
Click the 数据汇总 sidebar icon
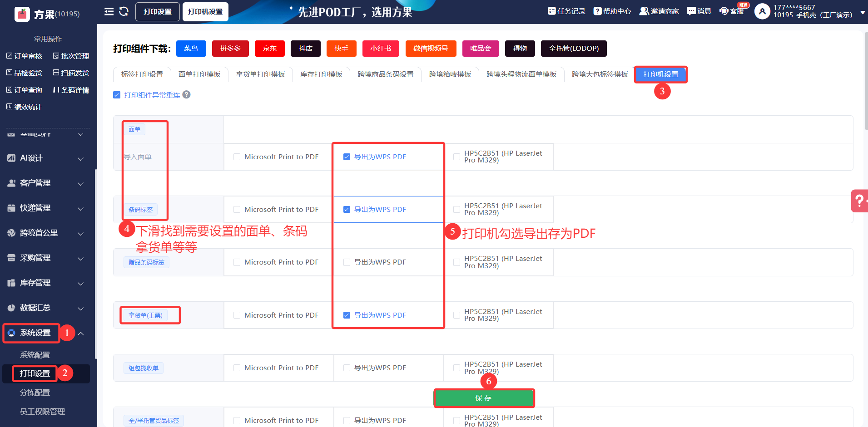tap(11, 308)
